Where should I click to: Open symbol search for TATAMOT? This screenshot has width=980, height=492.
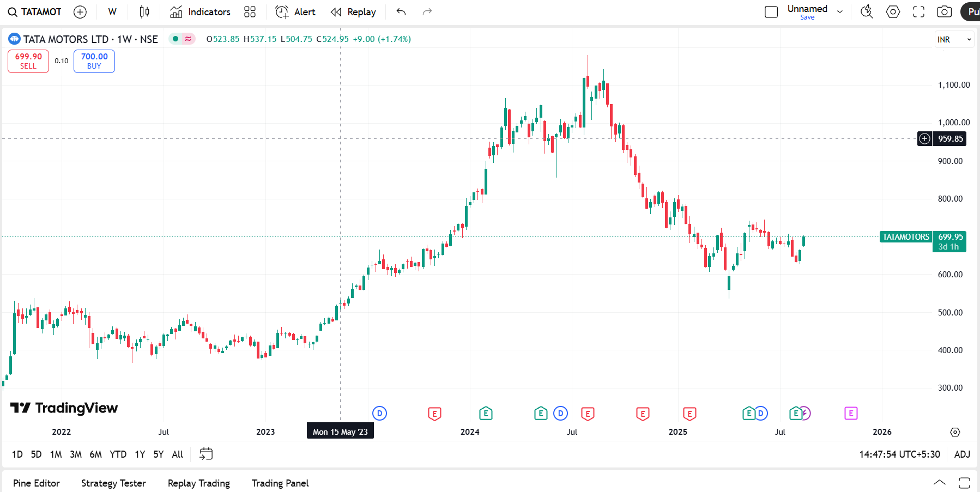pos(34,12)
